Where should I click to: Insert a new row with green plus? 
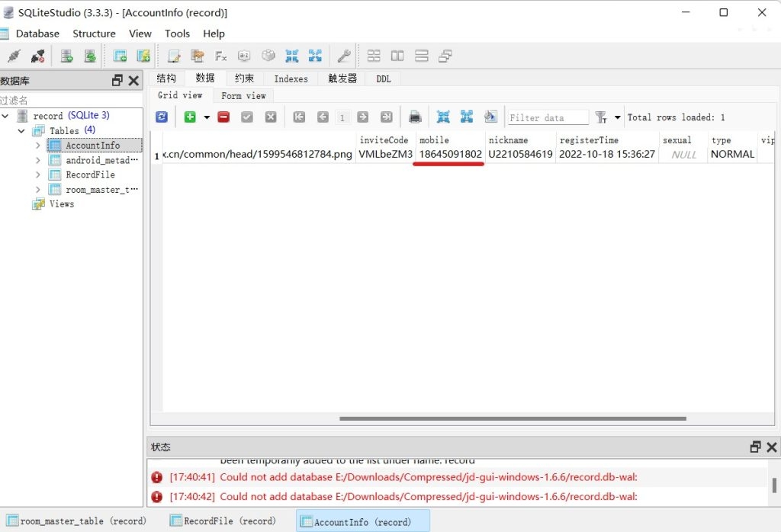189,117
